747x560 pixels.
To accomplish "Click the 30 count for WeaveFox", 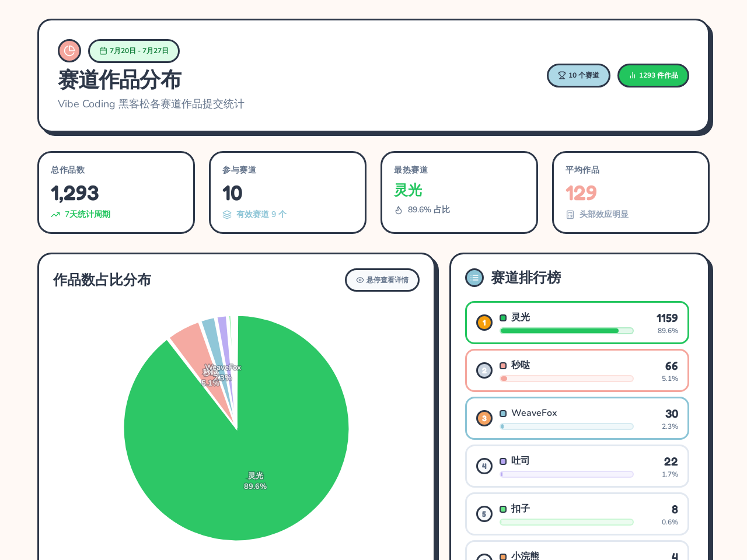I will [x=671, y=414].
